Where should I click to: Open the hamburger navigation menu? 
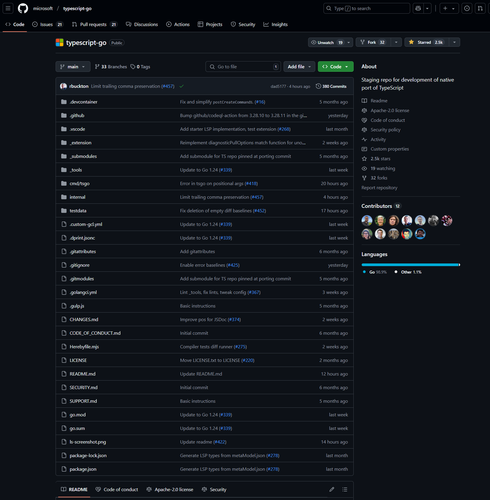(x=8, y=8)
